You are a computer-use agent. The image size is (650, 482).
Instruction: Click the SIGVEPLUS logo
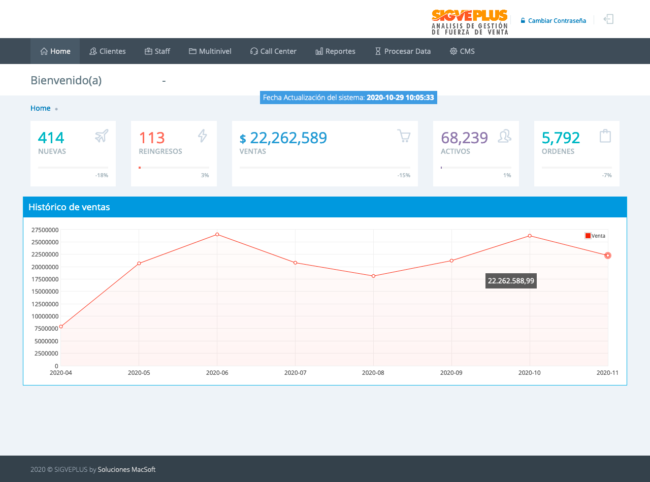click(470, 19)
